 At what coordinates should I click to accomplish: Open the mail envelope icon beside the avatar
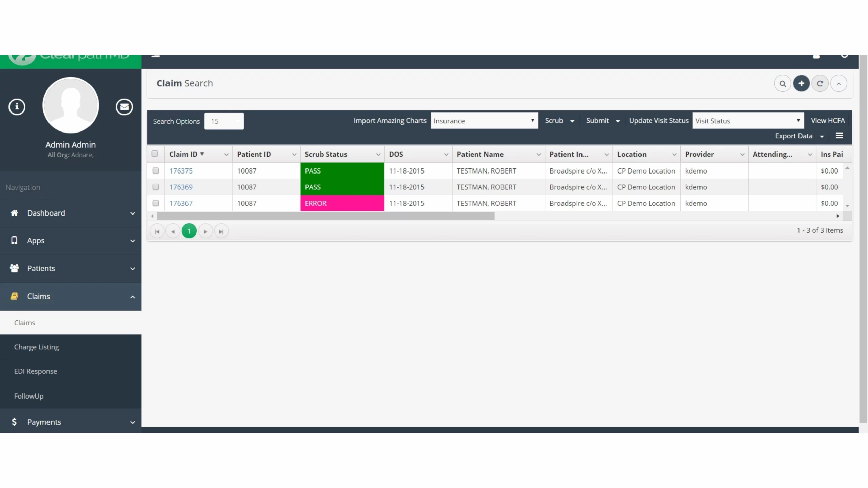pyautogui.click(x=124, y=107)
